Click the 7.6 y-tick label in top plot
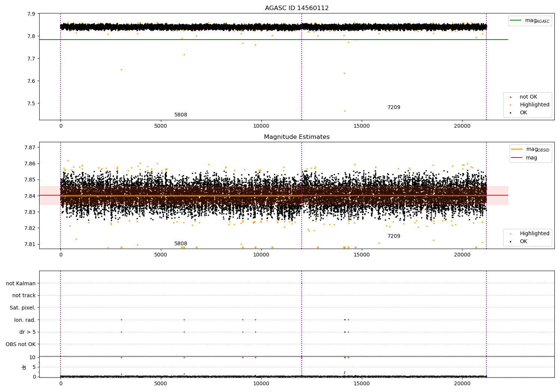This screenshot has width=560, height=392. [x=31, y=81]
